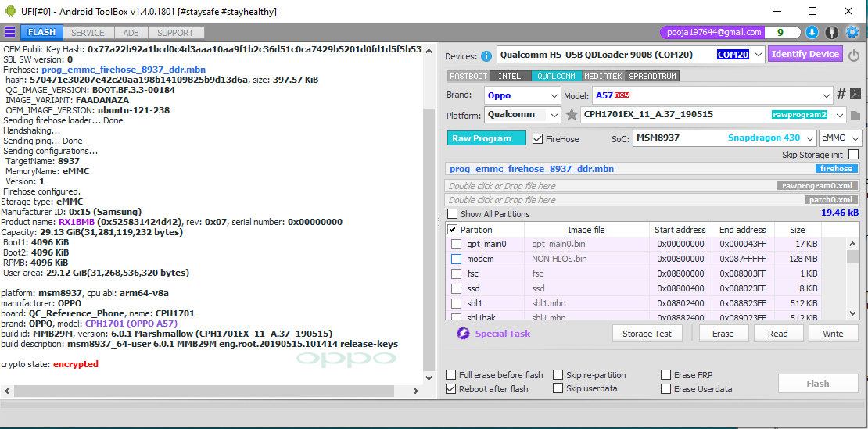This screenshot has height=429, width=868.
Task: Open the firmware dropdown CPH1701EX_11_A.37_190515
Action: pos(713,115)
